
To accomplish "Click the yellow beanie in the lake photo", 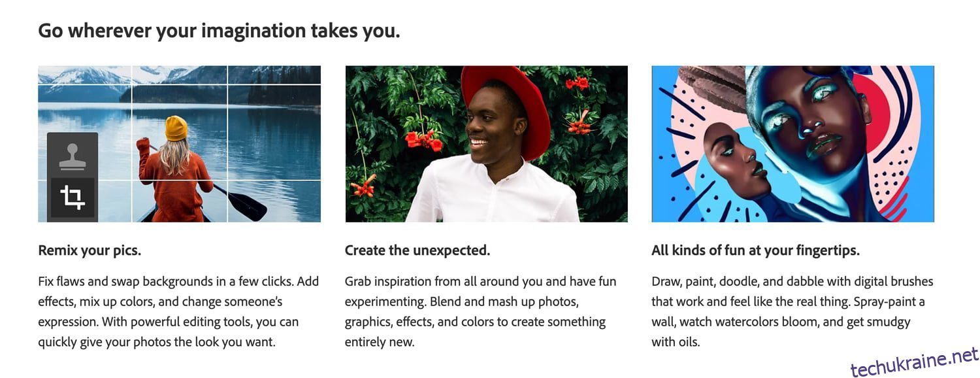I will point(176,128).
